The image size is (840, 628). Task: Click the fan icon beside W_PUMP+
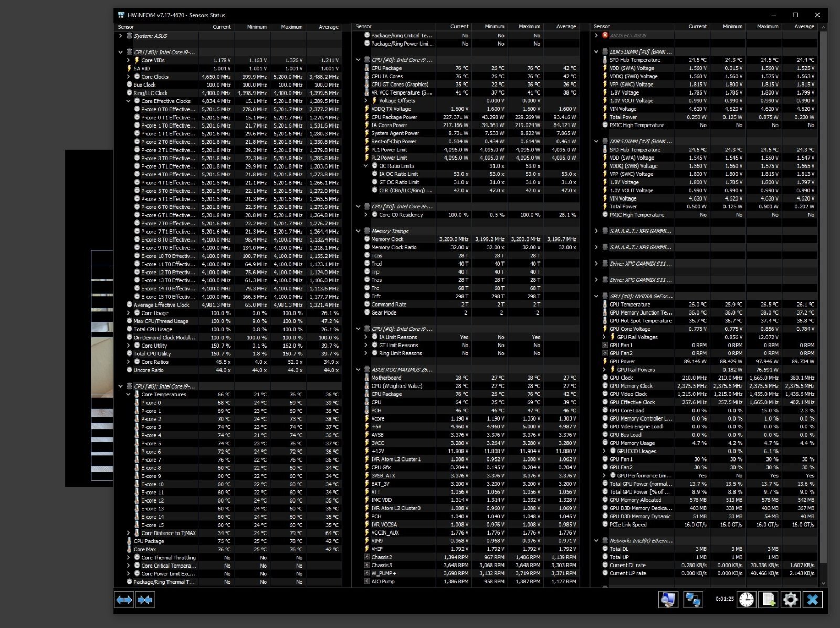[x=367, y=573]
